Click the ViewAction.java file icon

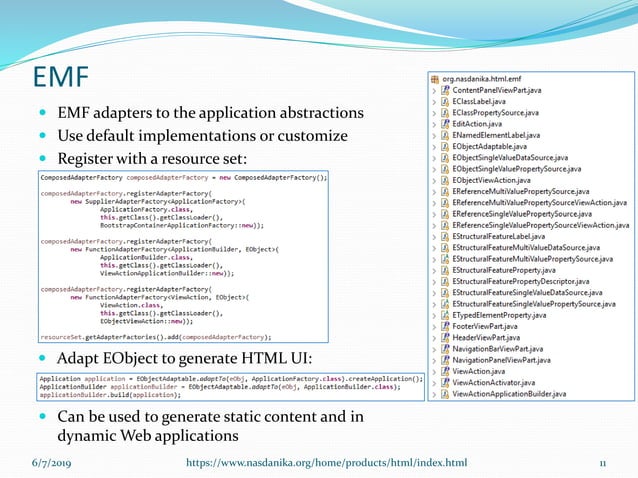[x=444, y=371]
